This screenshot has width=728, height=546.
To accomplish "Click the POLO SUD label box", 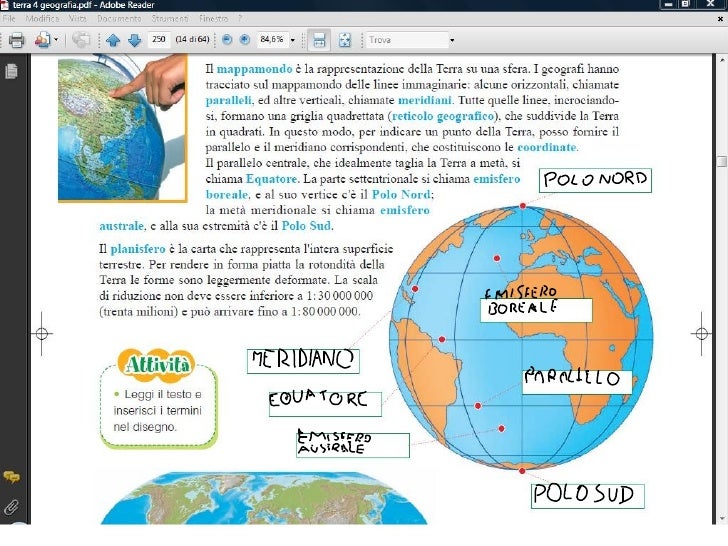I will click(588, 495).
